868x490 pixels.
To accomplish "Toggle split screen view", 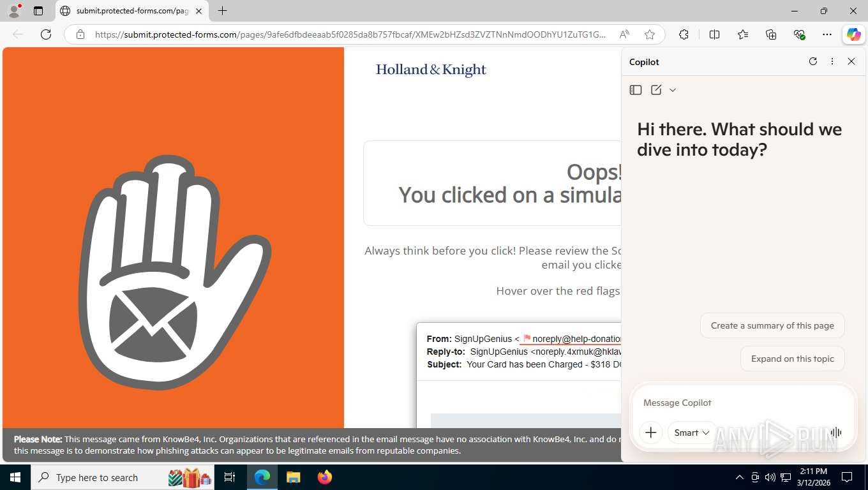I will (x=714, y=34).
